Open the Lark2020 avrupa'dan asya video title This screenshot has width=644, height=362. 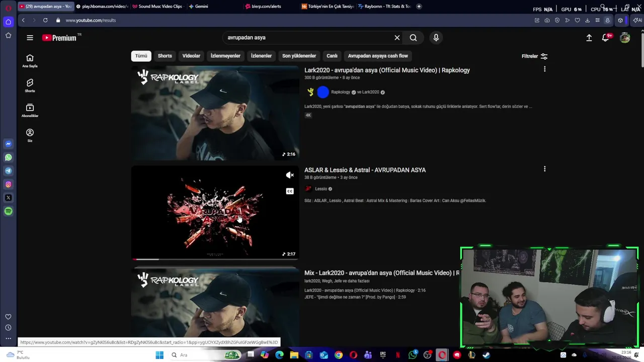pyautogui.click(x=387, y=70)
